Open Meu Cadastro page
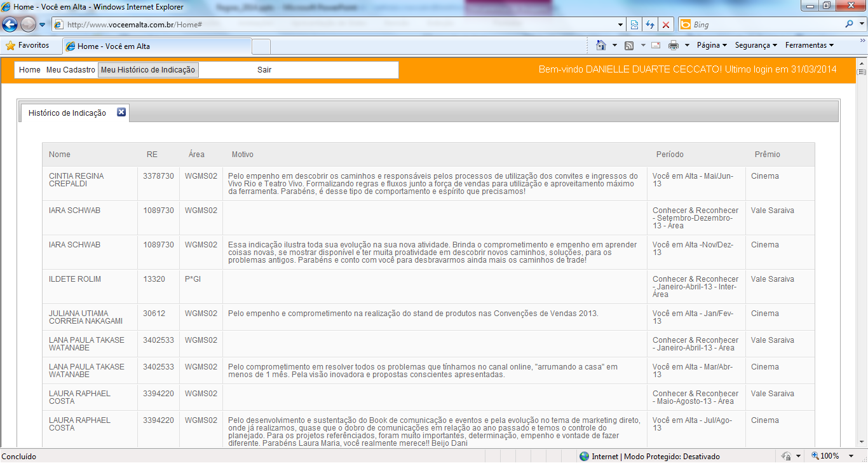Screen dimensions: 868x463 (x=71, y=70)
